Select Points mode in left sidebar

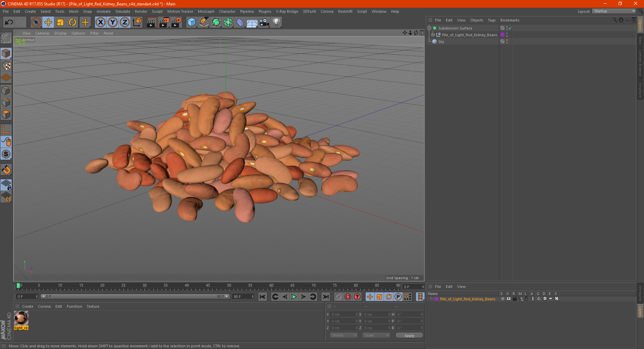[x=6, y=90]
